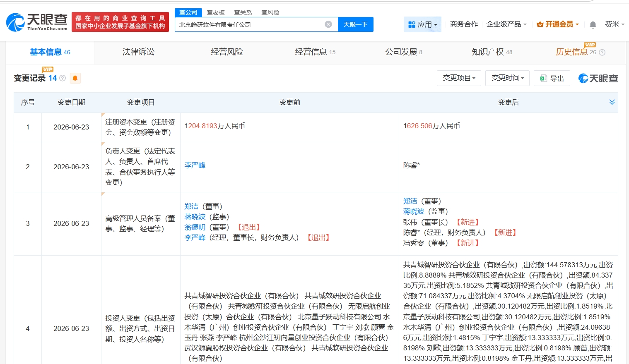Click 投资人变更 item in row 4
Viewport: 629px width, 364px height.
(x=140, y=328)
